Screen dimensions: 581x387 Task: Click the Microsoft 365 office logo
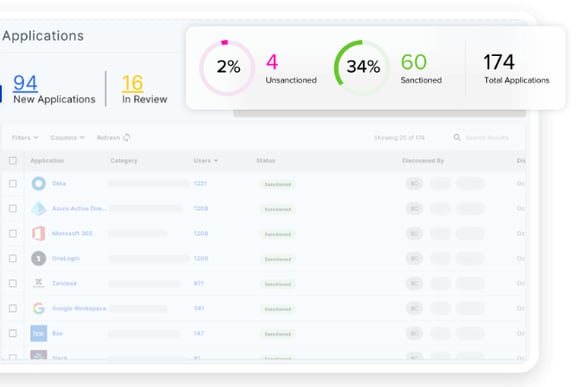[x=39, y=233]
